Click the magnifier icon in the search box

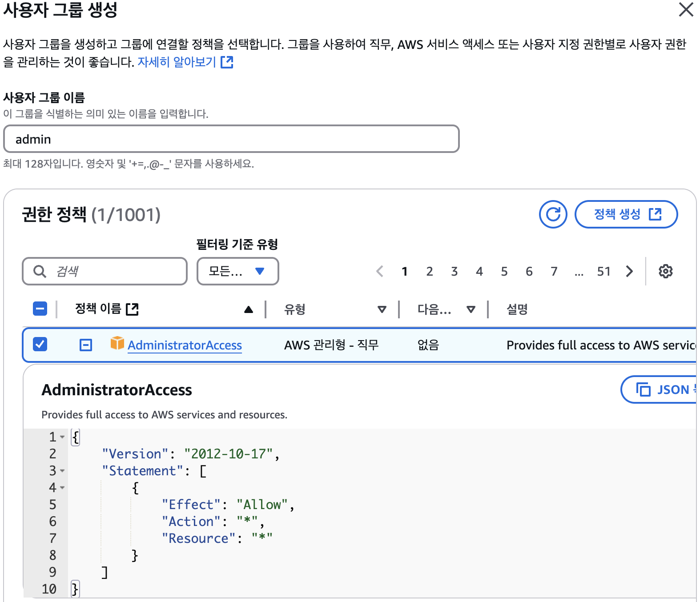40,271
